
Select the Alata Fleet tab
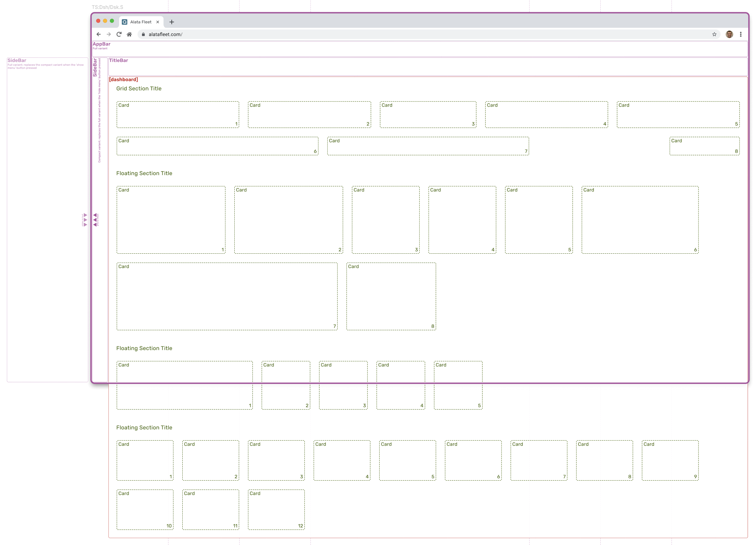tap(140, 22)
